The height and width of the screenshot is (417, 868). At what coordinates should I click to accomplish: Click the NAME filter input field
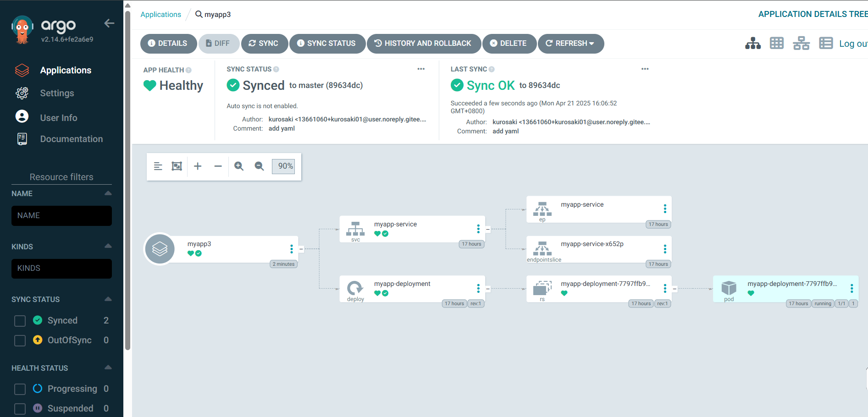point(61,216)
